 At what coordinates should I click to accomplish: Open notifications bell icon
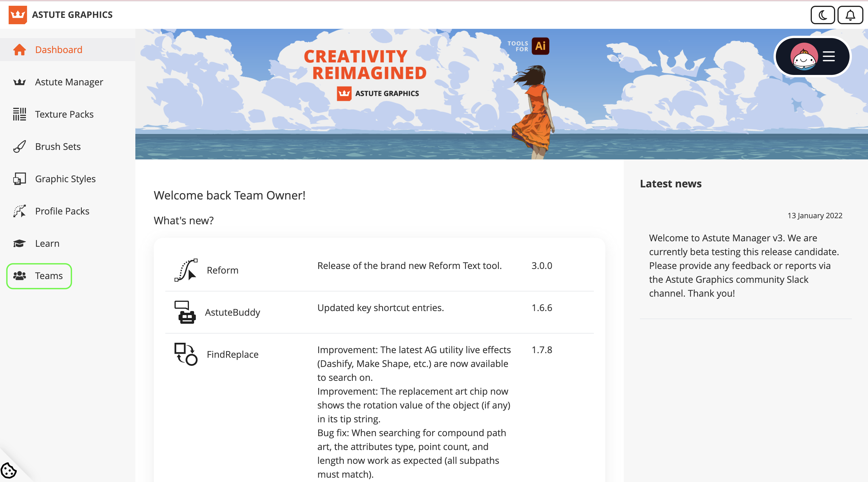850,15
